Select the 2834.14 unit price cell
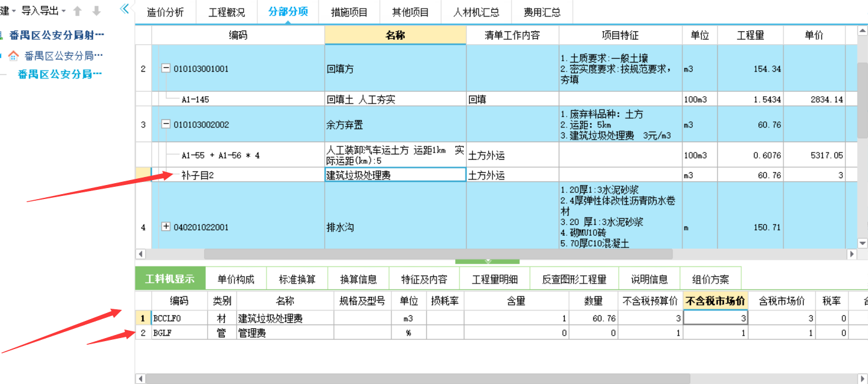This screenshot has width=868, height=384. pos(814,99)
